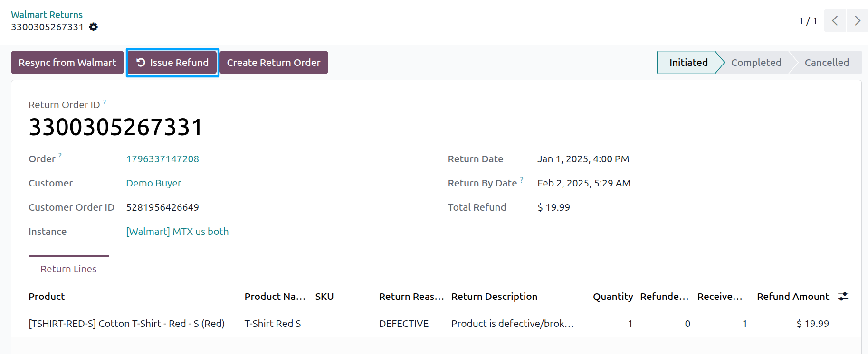Open customer Demo Buyer link
The width and height of the screenshot is (868, 354).
click(x=153, y=183)
